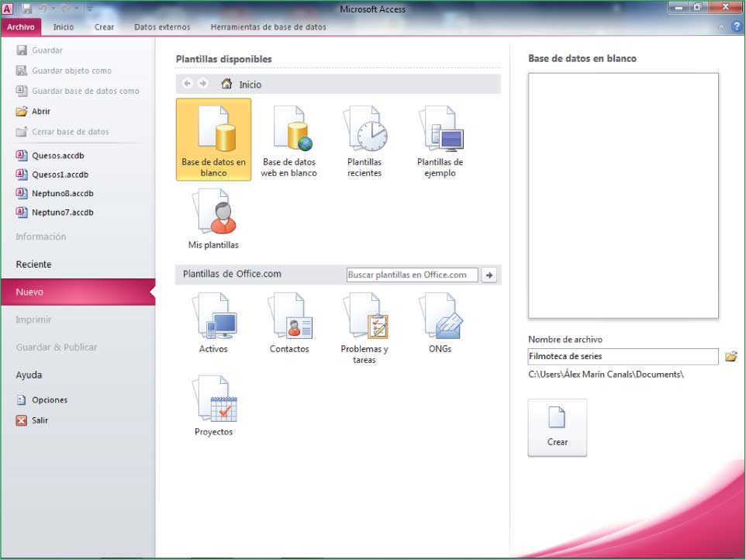Select the Activos Office.com template

(x=213, y=323)
